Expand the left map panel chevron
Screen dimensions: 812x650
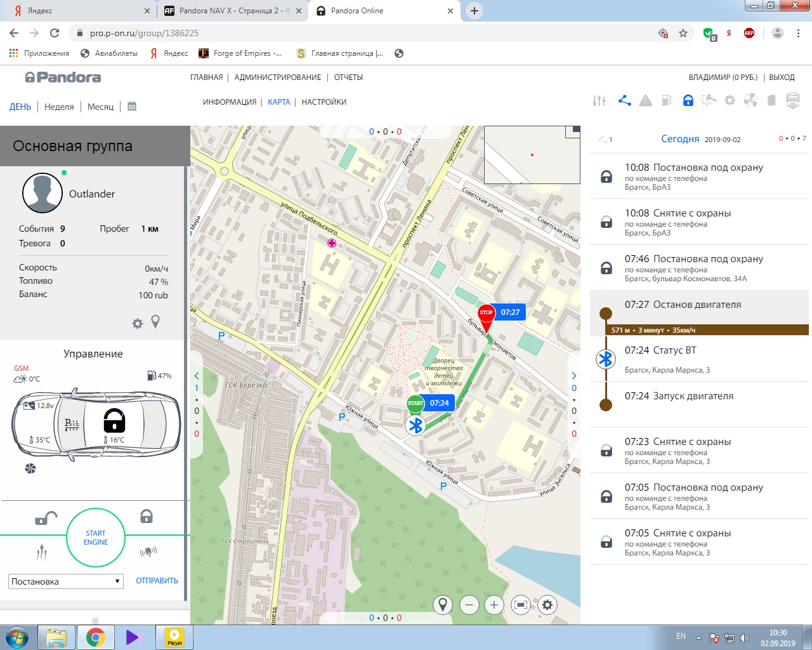pyautogui.click(x=197, y=376)
